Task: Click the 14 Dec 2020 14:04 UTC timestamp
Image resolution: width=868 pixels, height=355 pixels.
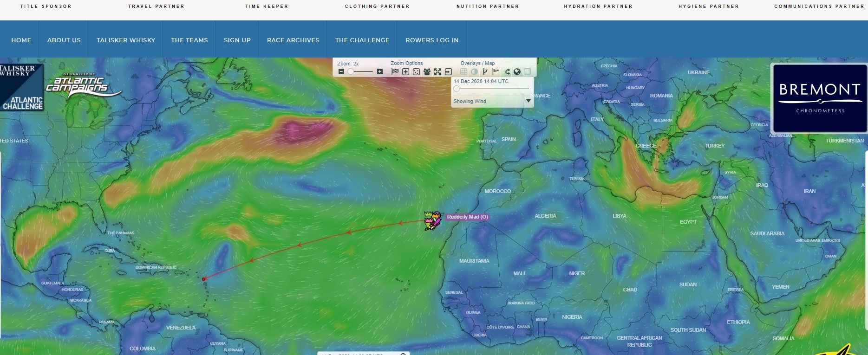Action: (481, 81)
